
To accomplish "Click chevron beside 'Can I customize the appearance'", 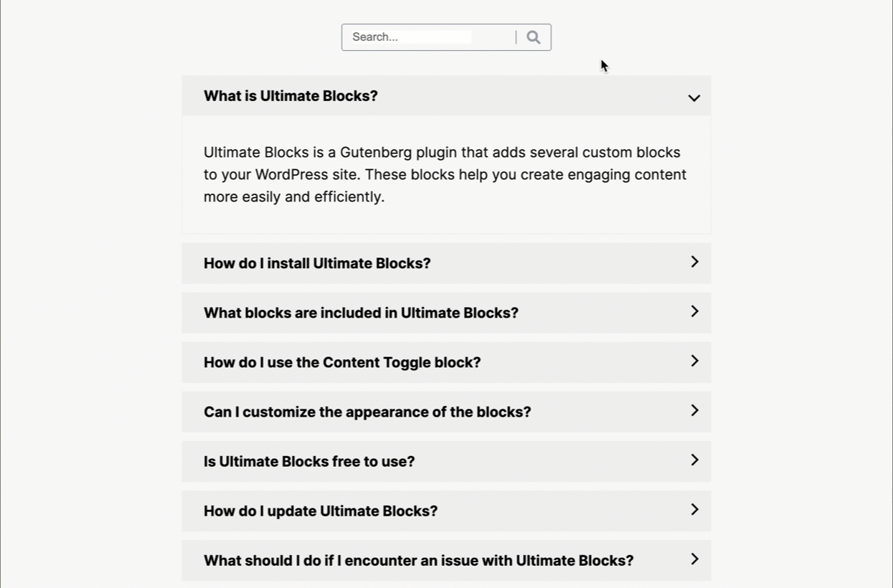I will coord(694,410).
